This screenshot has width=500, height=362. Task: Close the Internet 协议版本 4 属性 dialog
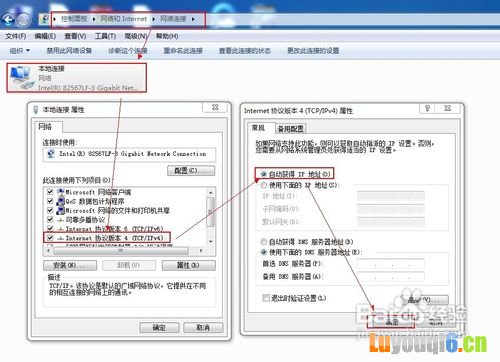coord(448,108)
